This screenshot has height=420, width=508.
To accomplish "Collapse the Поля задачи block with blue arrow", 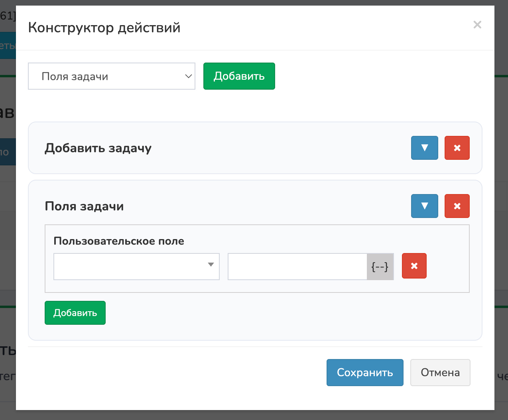I will 424,206.
